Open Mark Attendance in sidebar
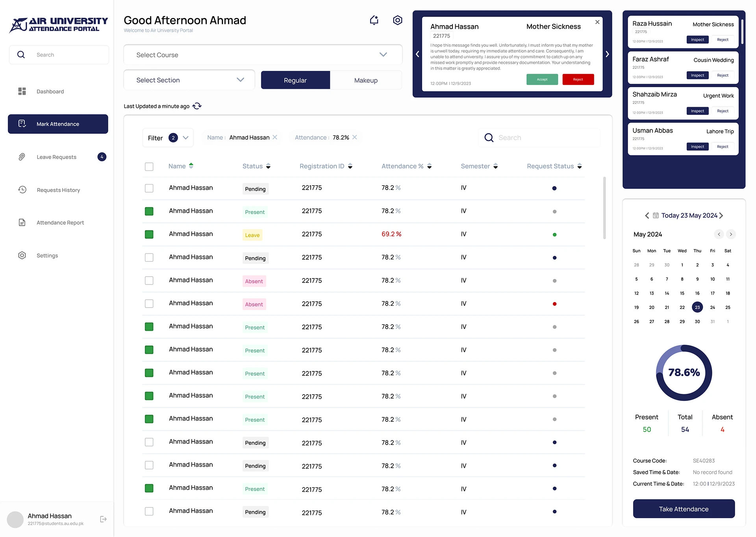 58,124
